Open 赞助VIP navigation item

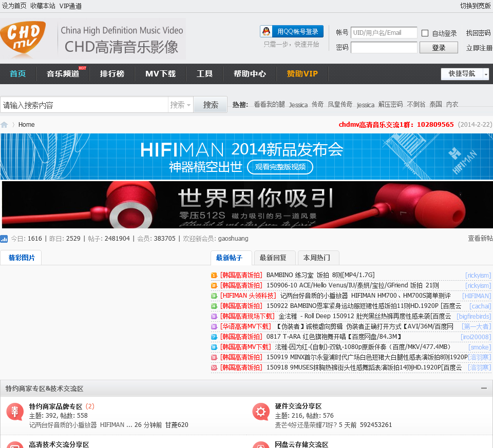coord(302,74)
